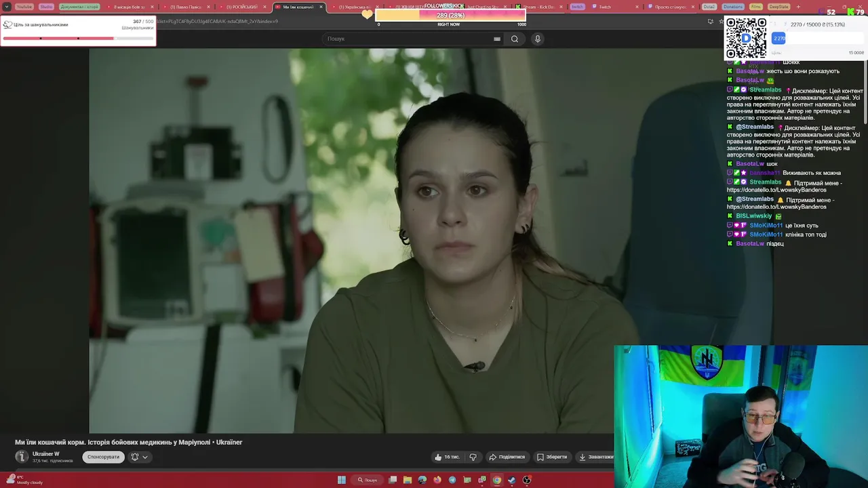Open the Документалі і історія tab group

tap(80, 7)
